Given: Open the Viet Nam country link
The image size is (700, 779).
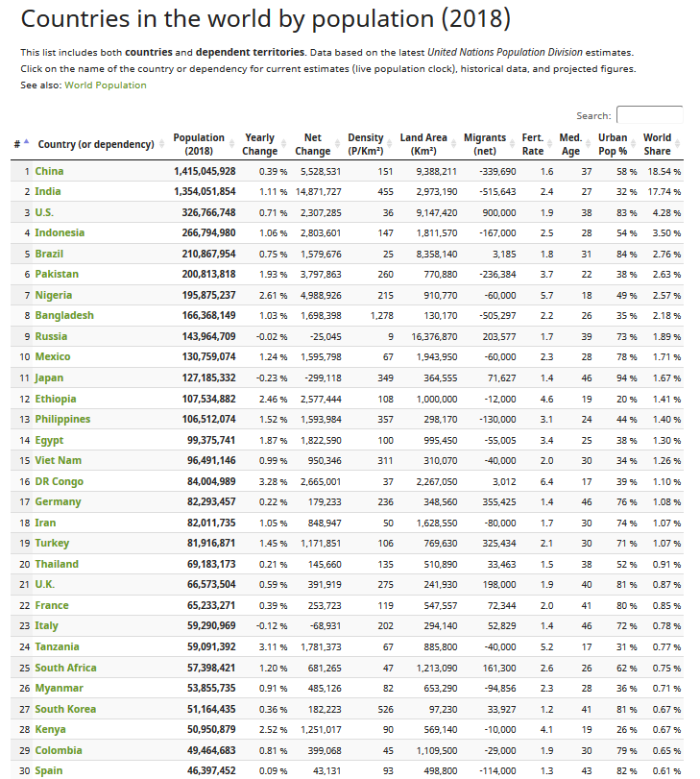Looking at the screenshot, I should coord(59,460).
